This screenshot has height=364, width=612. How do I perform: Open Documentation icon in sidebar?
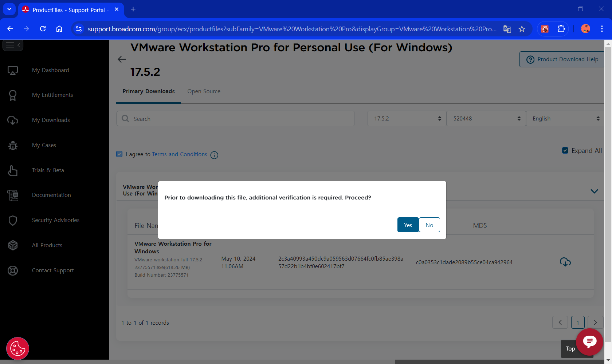click(x=13, y=195)
